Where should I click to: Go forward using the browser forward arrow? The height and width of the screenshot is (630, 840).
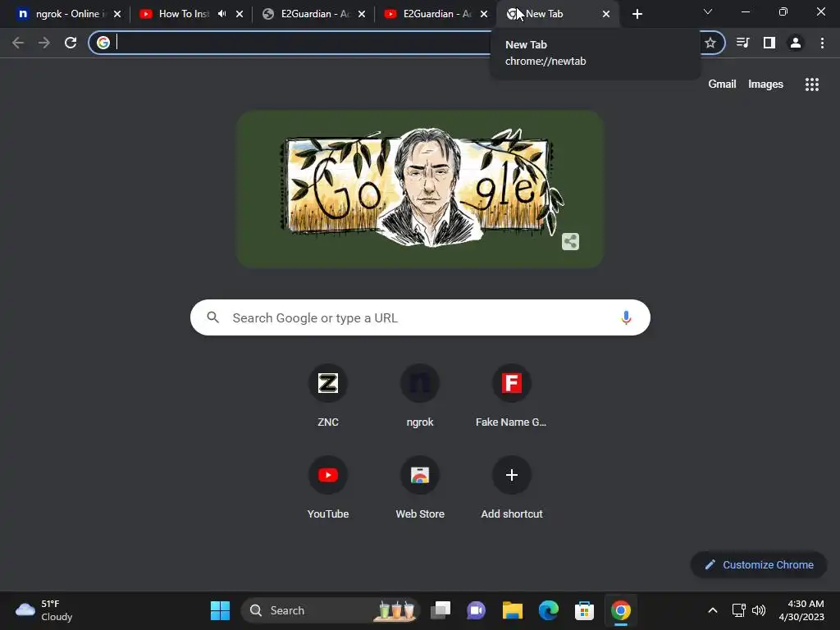pos(44,43)
